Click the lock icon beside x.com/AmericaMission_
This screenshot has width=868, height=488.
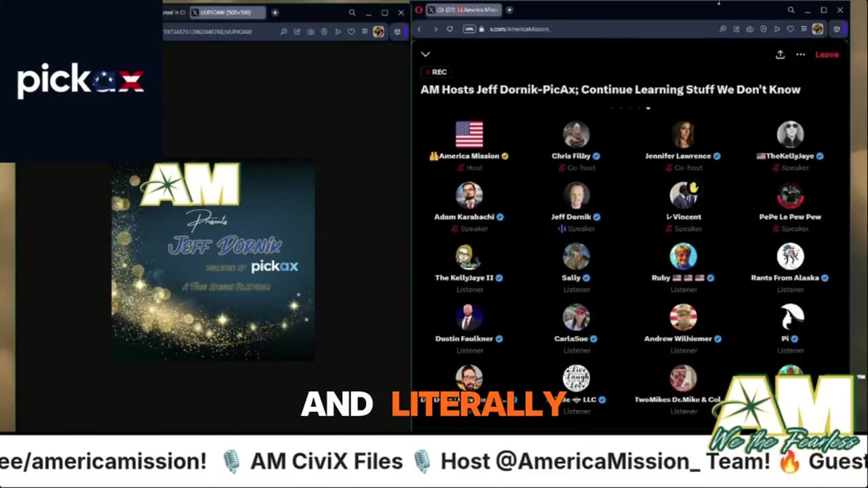coord(481,29)
